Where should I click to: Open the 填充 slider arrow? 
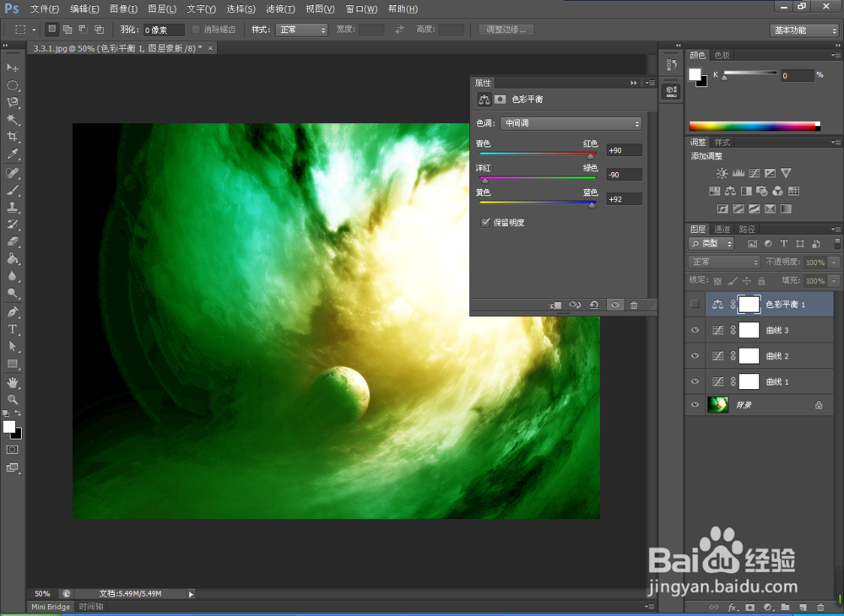[835, 281]
